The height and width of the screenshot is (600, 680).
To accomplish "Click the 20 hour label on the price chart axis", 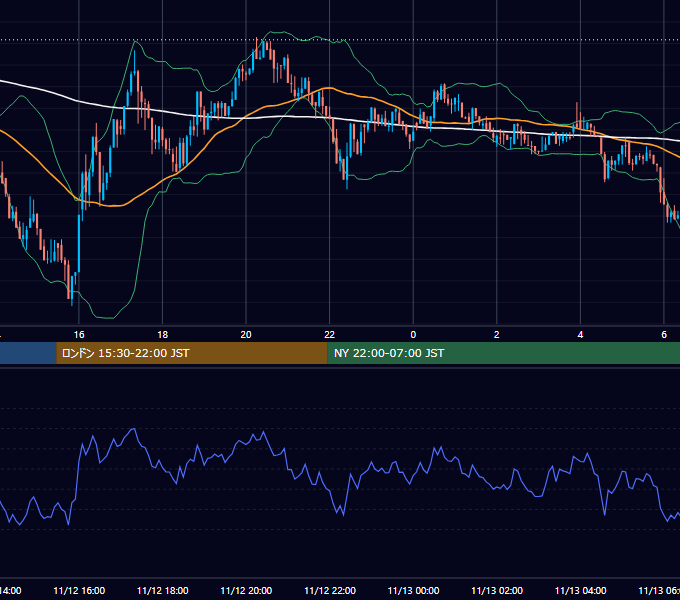I will point(246,335).
